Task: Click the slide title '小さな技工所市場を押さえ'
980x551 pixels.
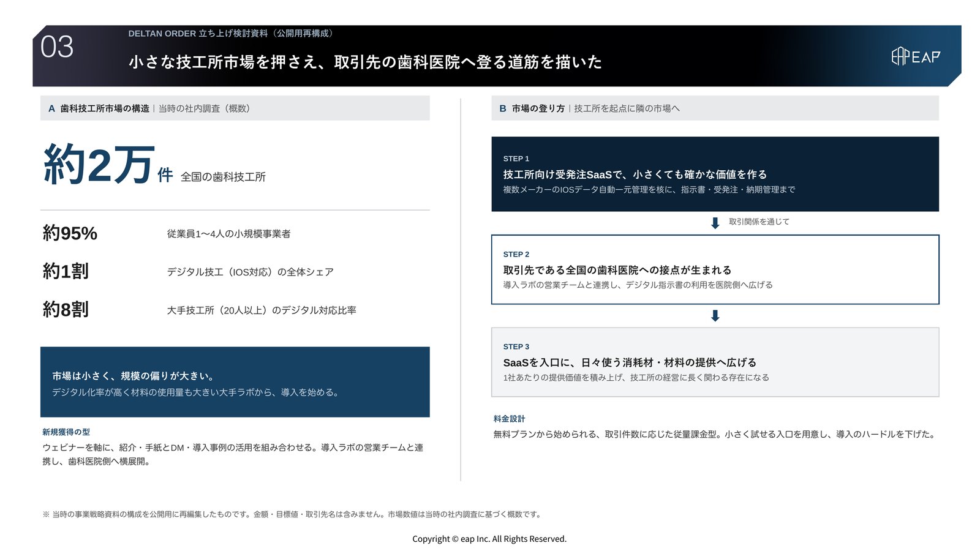Action: coord(365,62)
